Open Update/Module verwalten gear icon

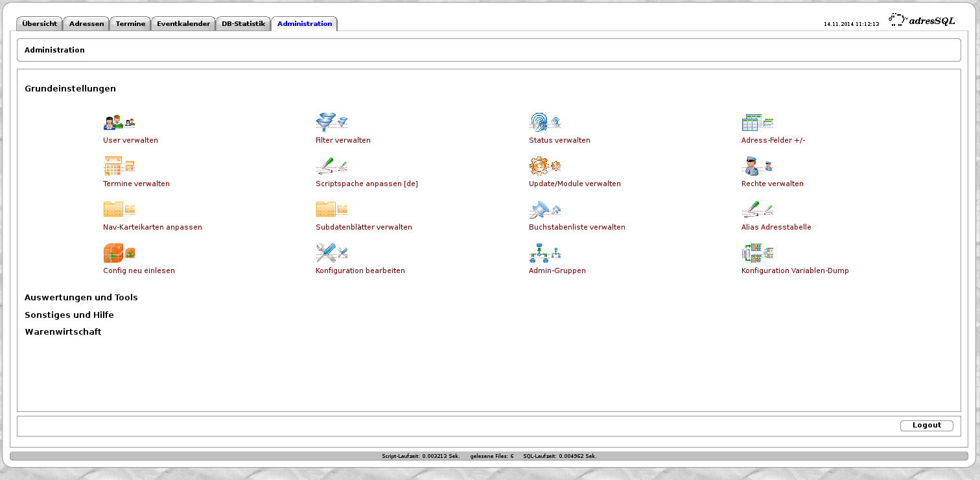pyautogui.click(x=544, y=166)
